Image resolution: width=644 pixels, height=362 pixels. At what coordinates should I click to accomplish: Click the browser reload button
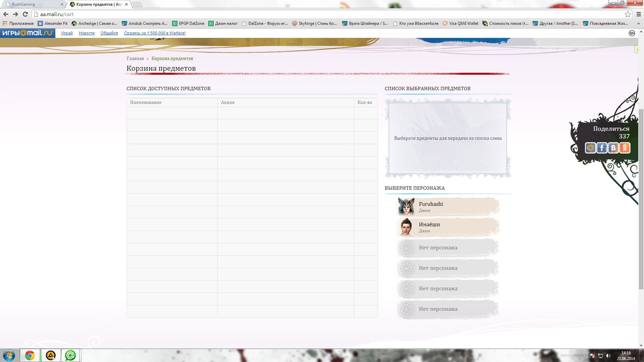pyautogui.click(x=25, y=14)
